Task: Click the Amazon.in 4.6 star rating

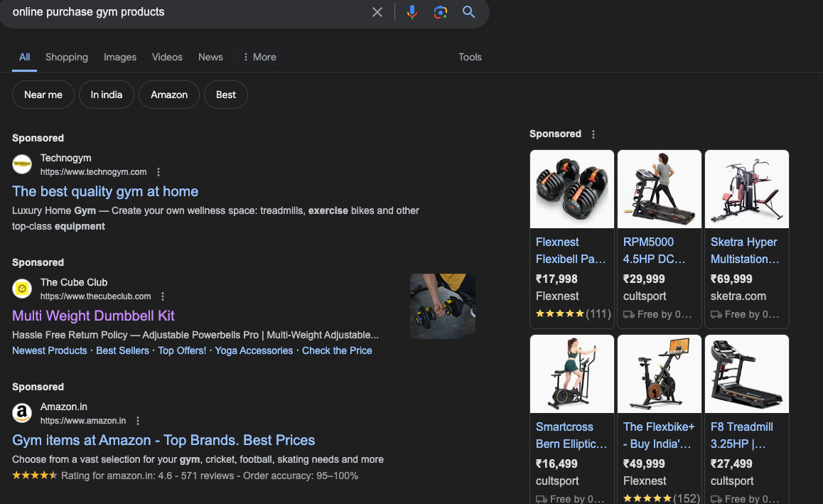Action: tap(35, 476)
